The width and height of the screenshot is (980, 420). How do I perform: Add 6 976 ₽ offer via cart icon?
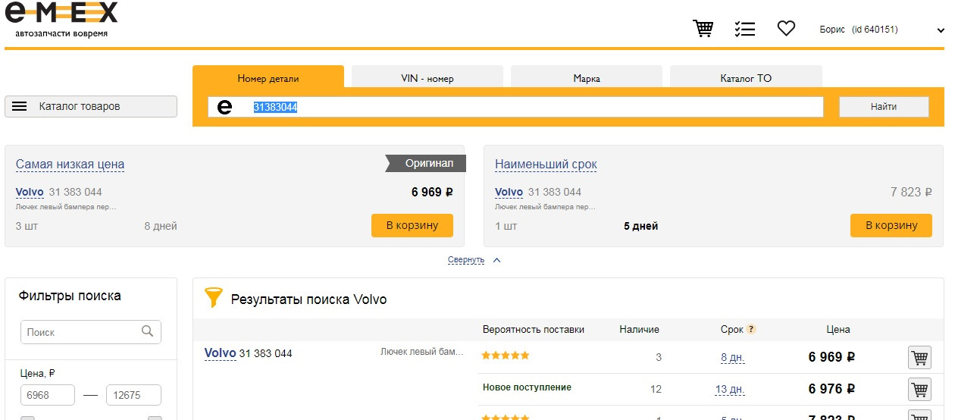[919, 390]
